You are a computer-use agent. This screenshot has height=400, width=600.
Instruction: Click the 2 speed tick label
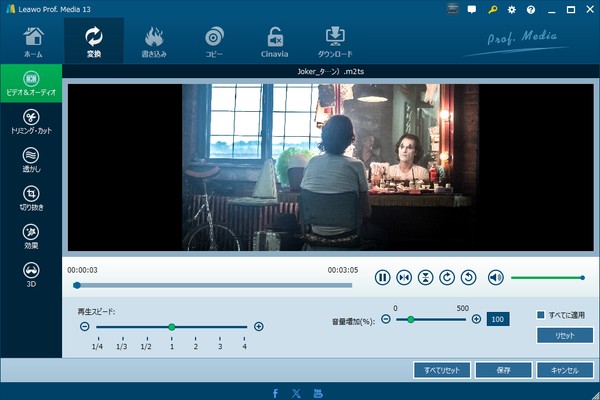(196, 346)
